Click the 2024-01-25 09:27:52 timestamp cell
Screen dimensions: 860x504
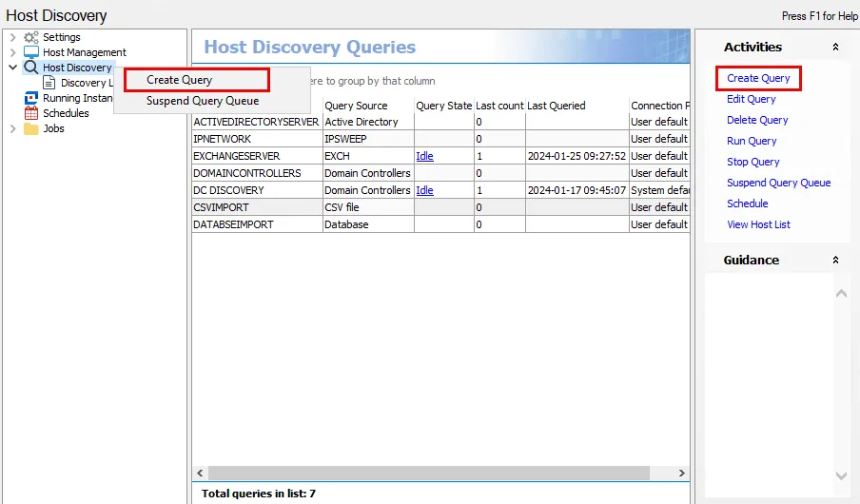[577, 156]
